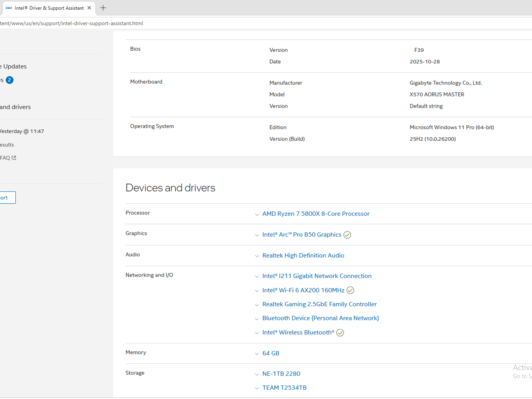
Task: Click the manufacturer value Gigabyte Technology Co., Ltd.
Action: coord(446,83)
